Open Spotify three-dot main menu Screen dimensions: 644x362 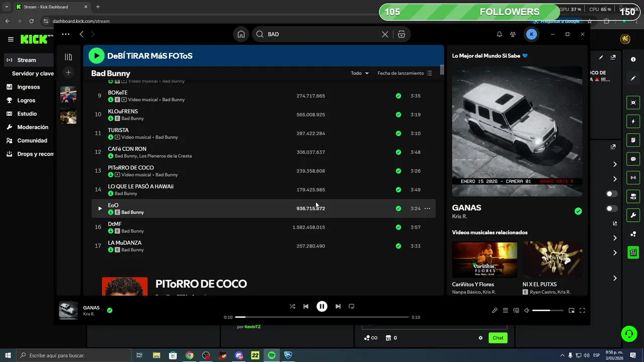65,34
